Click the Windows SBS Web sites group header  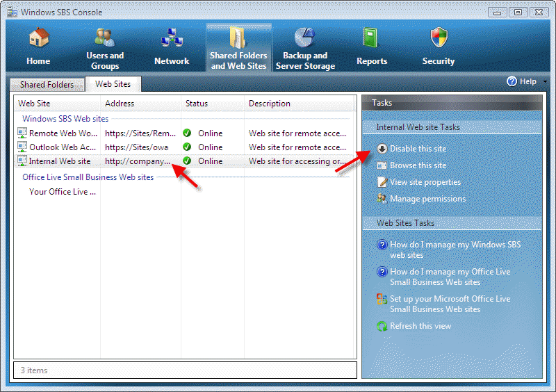click(x=65, y=119)
